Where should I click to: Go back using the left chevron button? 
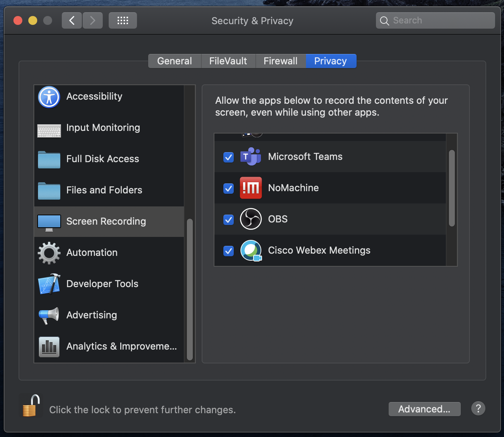pos(72,20)
